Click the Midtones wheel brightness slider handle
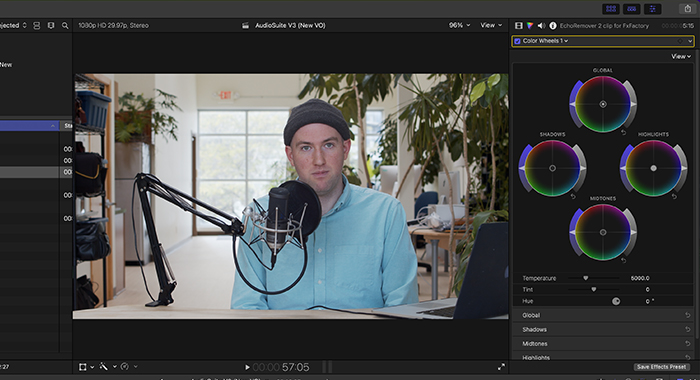 633,233
